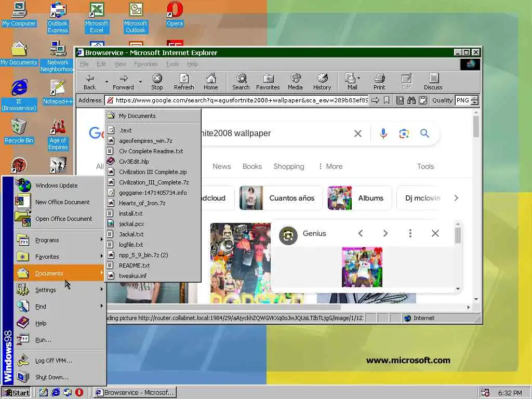Choose Shut Down... in Start menu
Screen dimensions: 532x399
click(x=59, y=377)
